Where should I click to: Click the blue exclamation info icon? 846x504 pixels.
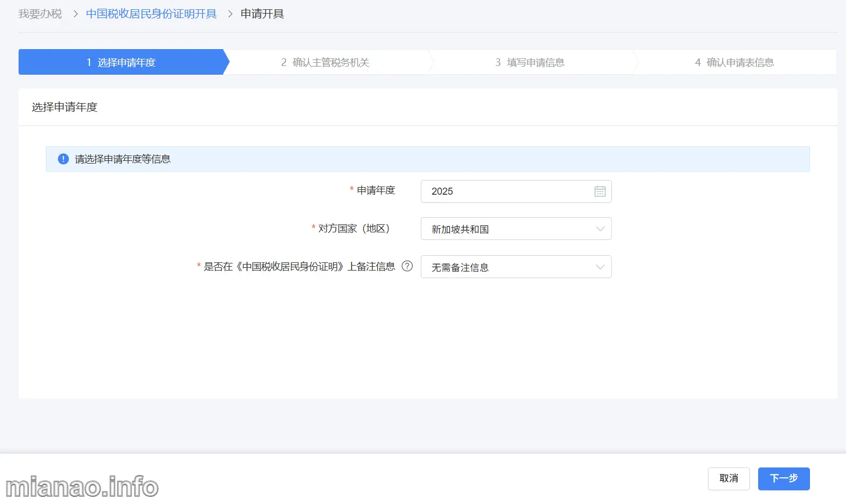(63, 159)
